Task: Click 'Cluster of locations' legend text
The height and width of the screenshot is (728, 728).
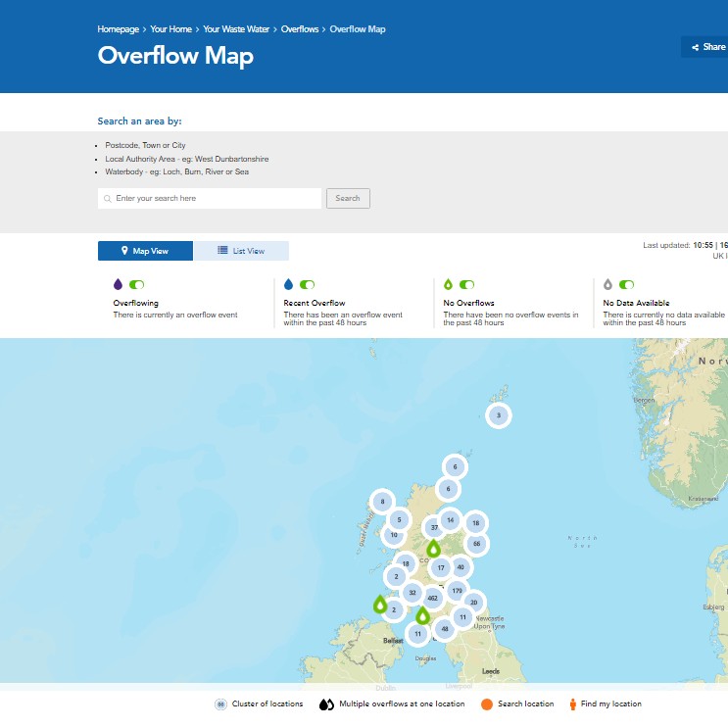Action: [267, 704]
